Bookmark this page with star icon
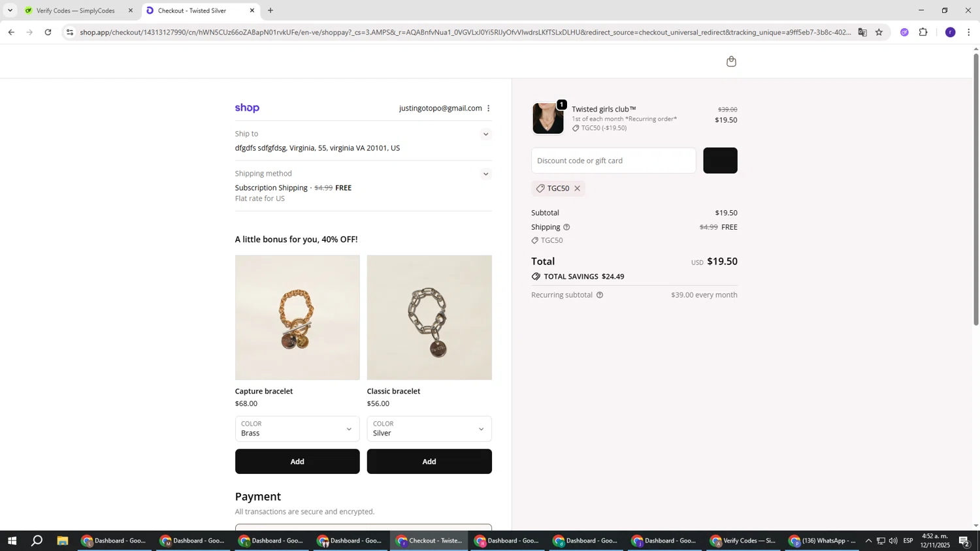The height and width of the screenshot is (551, 980). click(879, 32)
